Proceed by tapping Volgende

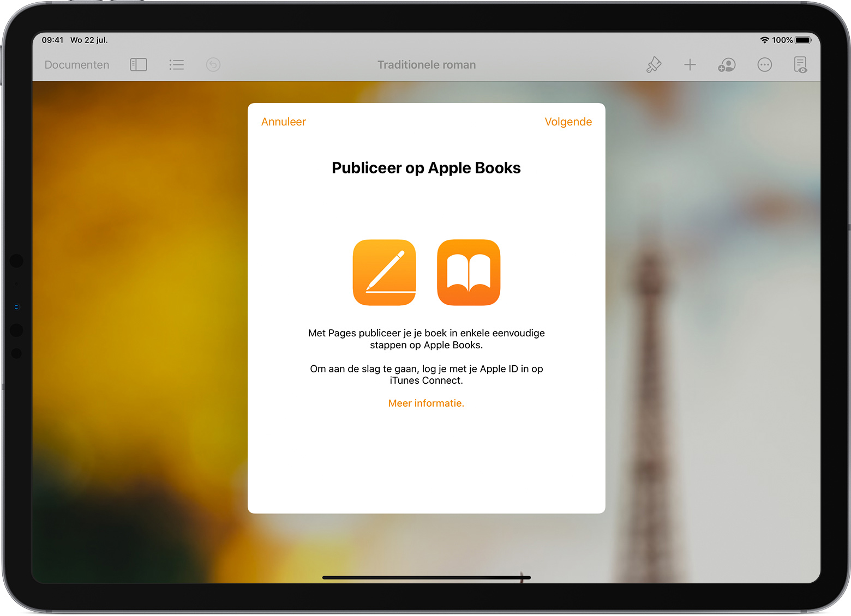tap(568, 122)
